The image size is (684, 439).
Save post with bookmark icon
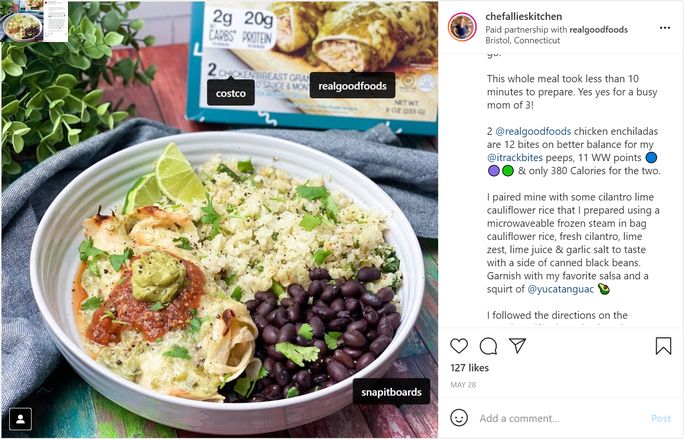coord(663,346)
